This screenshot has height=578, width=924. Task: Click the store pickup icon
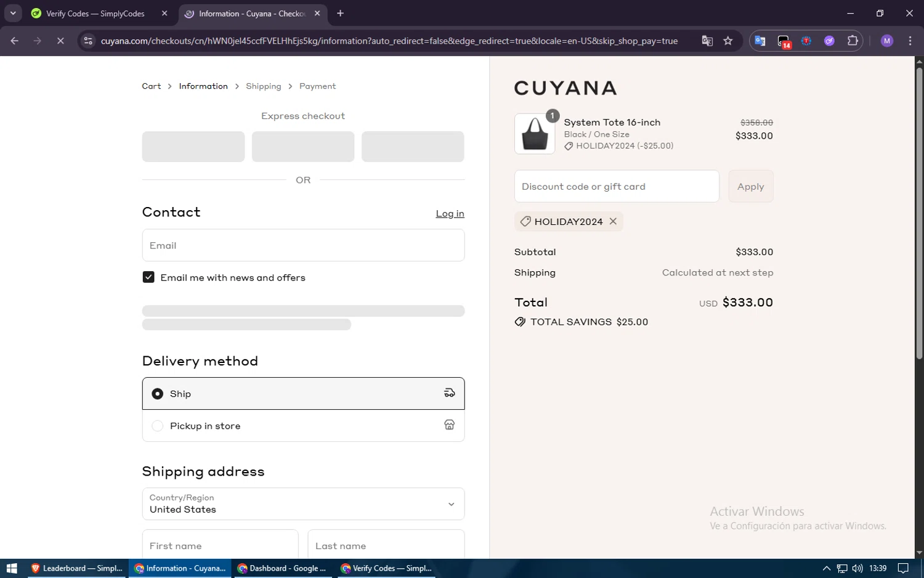[450, 425]
